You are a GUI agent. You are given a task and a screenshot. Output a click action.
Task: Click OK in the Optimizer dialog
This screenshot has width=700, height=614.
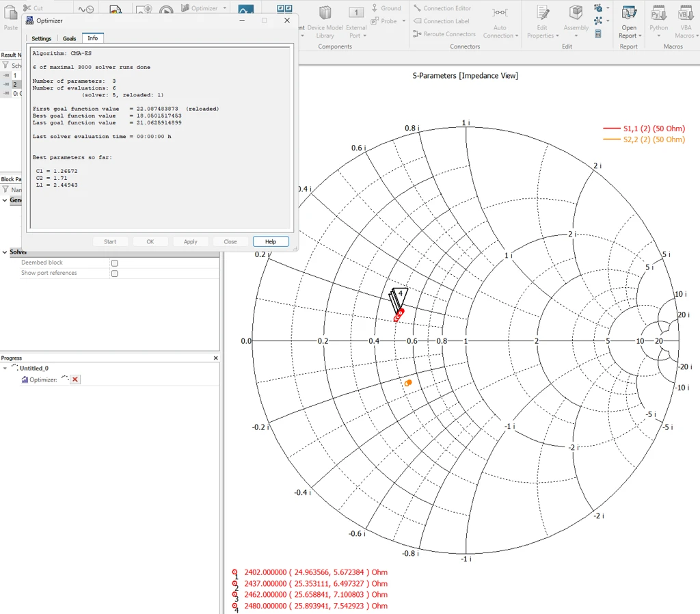[x=150, y=241]
